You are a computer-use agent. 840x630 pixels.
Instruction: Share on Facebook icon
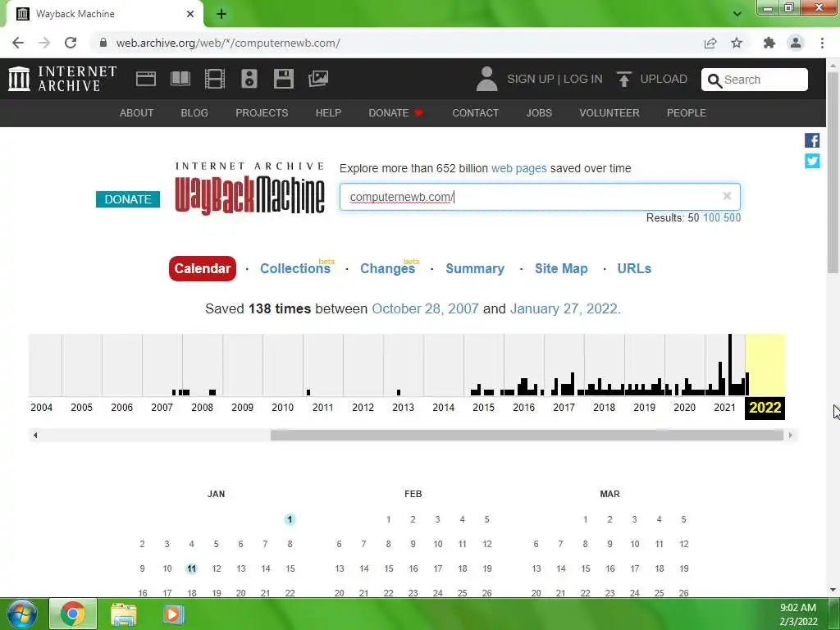tap(811, 140)
